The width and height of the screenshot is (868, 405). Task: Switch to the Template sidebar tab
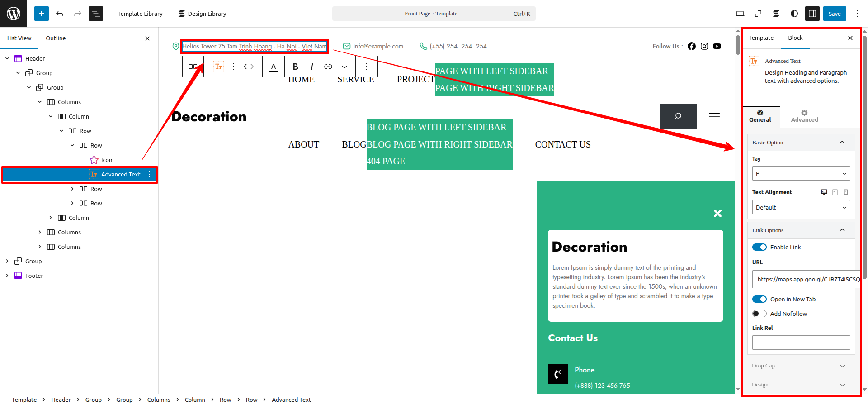click(x=761, y=38)
